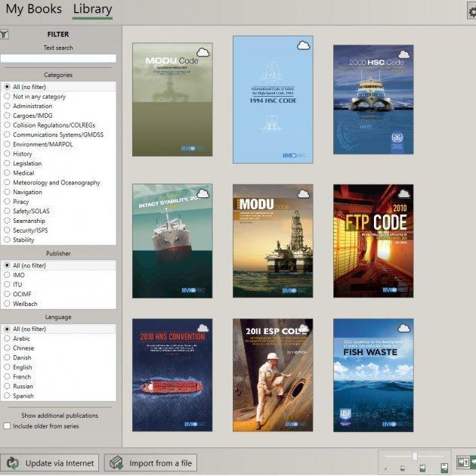
Task: Enable 'Include older from series' checkbox
Action: click(7, 426)
